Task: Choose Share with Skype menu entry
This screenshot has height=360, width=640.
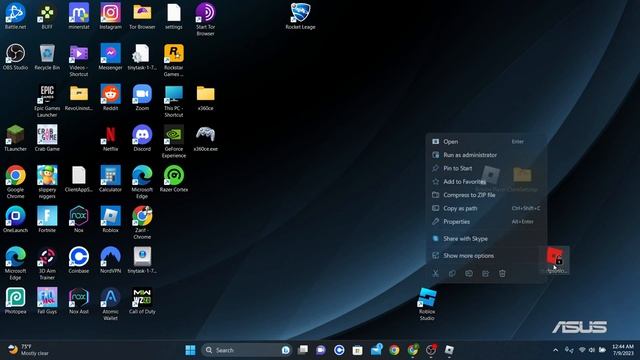Action: (x=486, y=238)
